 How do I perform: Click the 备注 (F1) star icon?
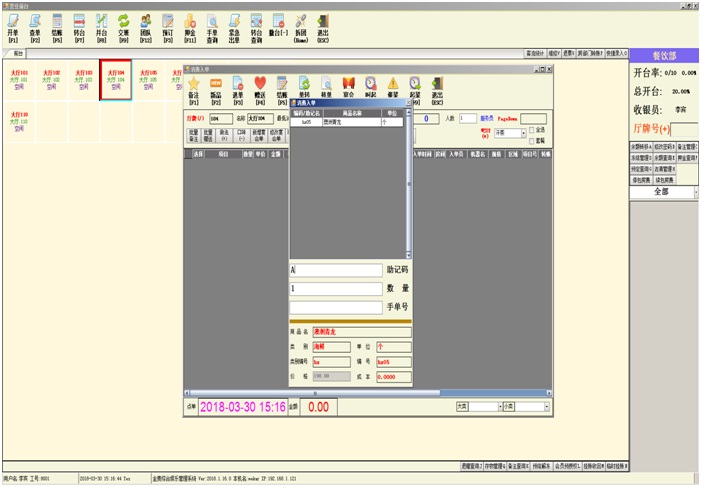click(x=194, y=86)
